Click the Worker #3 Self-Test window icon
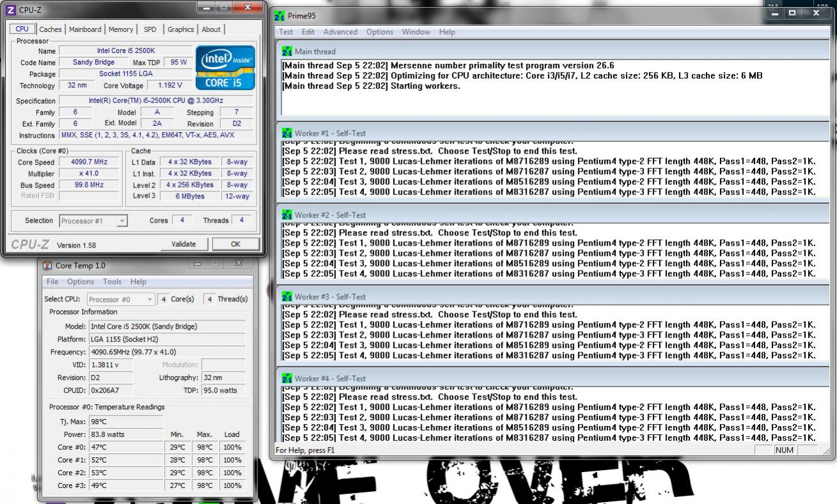 tap(287, 297)
